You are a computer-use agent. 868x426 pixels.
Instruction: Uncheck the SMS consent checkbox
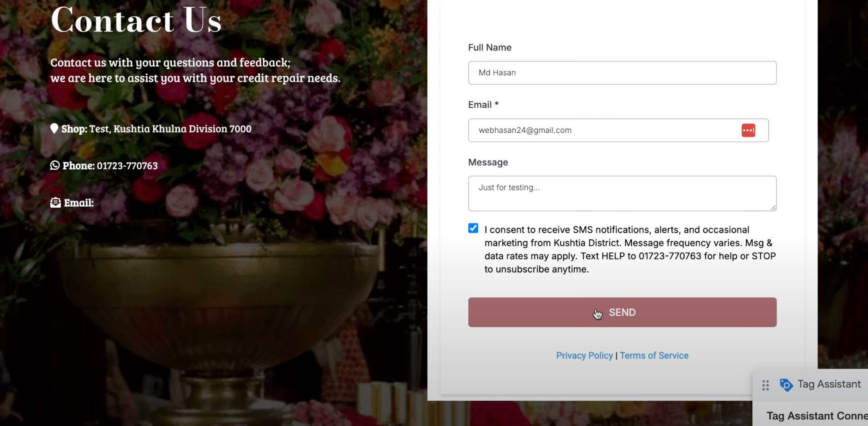coord(473,228)
